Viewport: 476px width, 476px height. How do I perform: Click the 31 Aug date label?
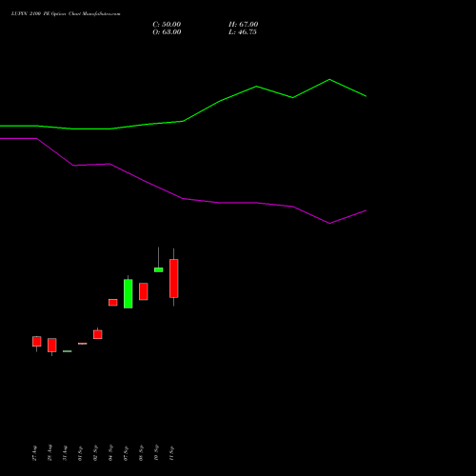(x=65, y=453)
